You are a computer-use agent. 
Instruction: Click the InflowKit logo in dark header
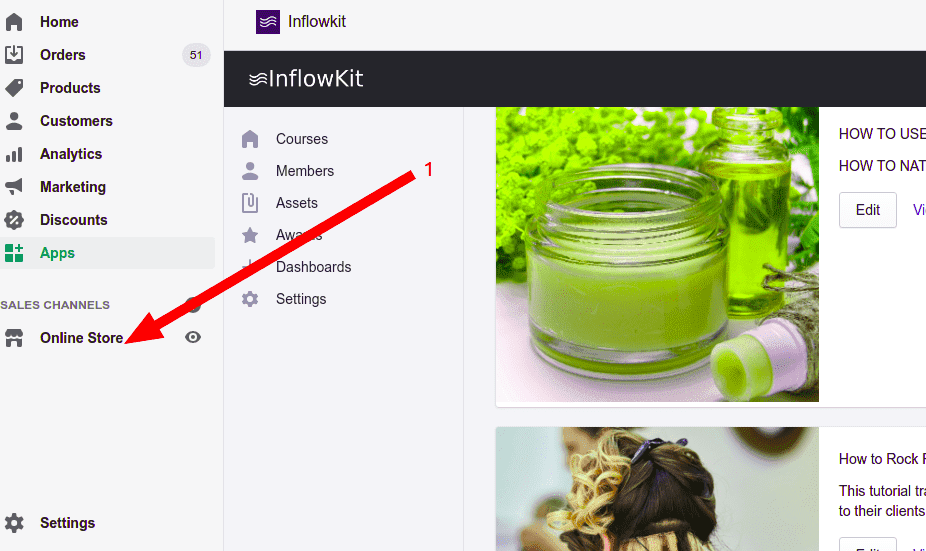[x=306, y=79]
